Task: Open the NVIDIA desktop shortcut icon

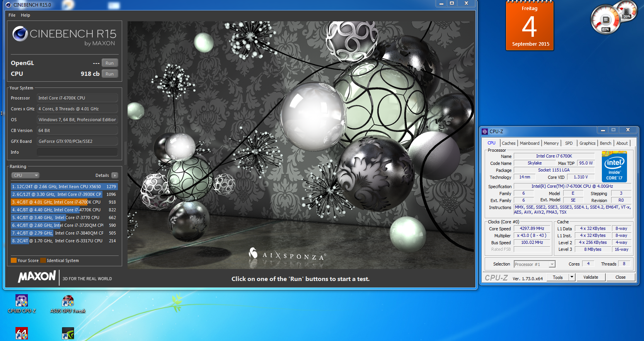Action: pos(68,334)
